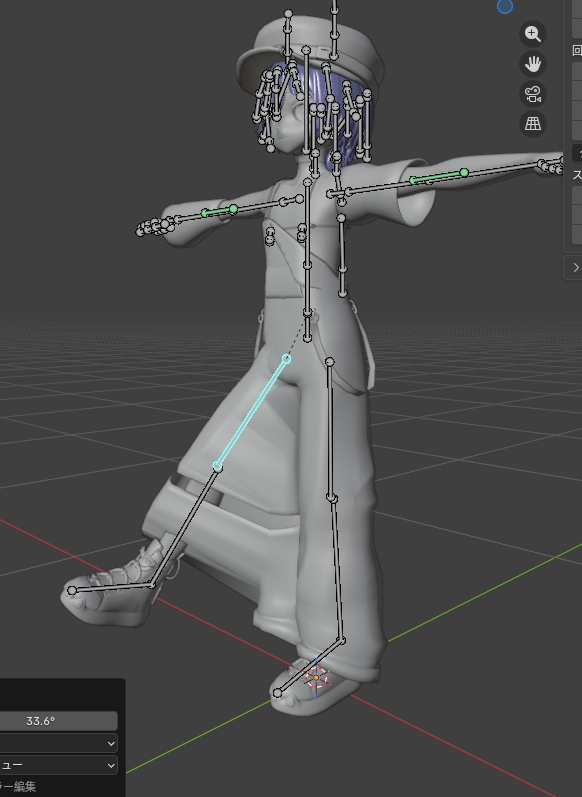
Task: Select the shin bone of the straight leg
Action: 337,569
